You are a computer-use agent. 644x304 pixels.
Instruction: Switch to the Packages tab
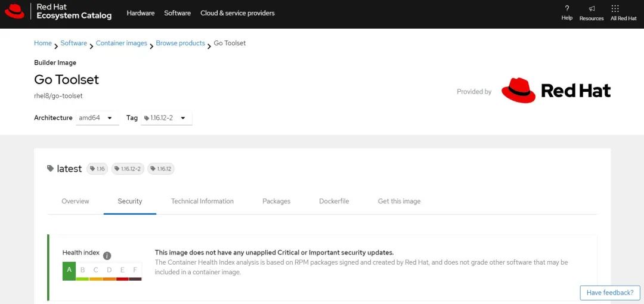coord(276,201)
